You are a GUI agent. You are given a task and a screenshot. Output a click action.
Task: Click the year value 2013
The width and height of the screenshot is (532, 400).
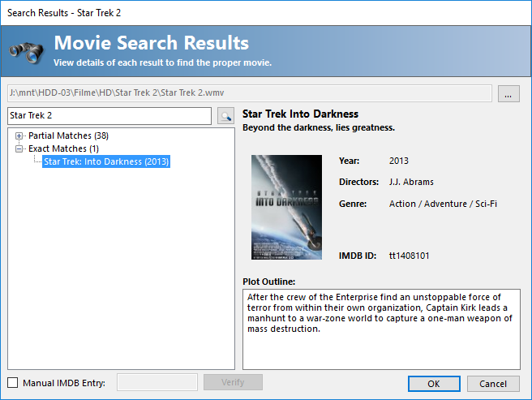[x=399, y=161]
